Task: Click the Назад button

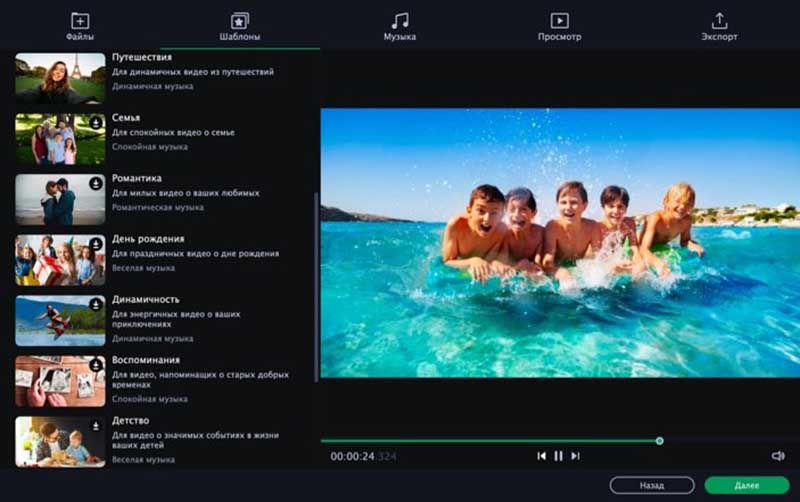Action: 652,485
